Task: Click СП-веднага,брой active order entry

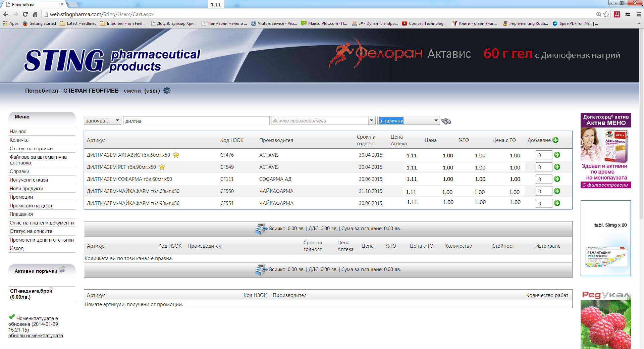Action: [x=31, y=294]
